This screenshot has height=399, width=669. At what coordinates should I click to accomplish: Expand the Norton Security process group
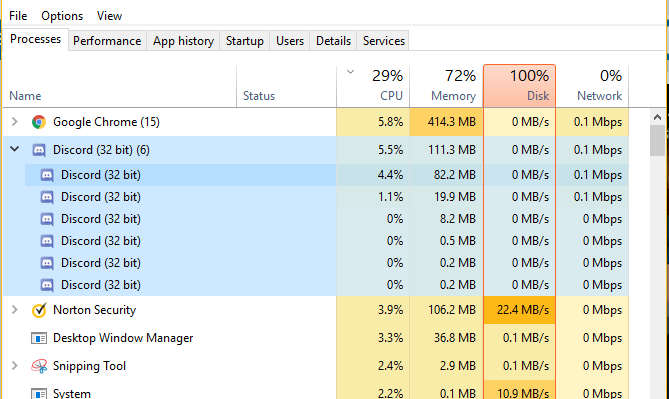[x=15, y=310]
